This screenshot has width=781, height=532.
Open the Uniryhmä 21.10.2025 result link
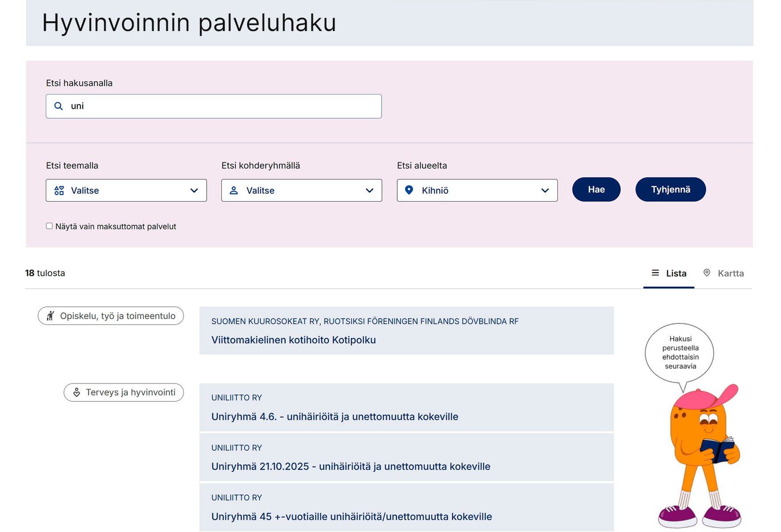point(351,466)
